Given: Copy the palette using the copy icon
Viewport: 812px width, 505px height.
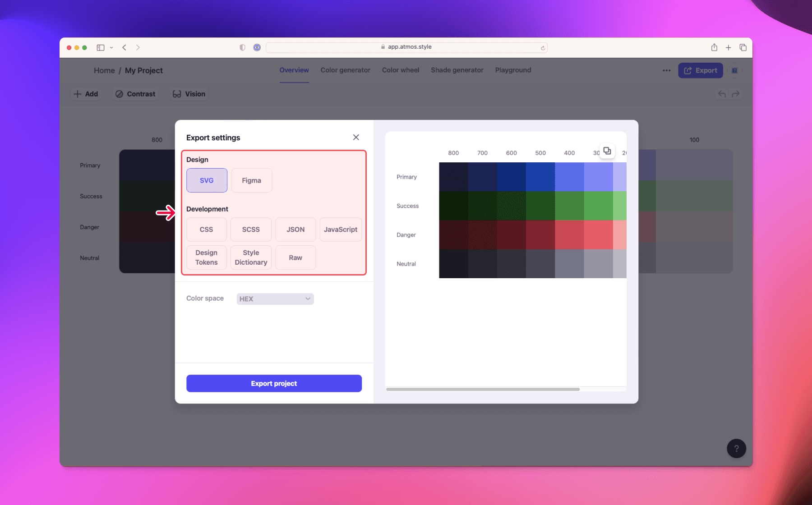Looking at the screenshot, I should pos(607,151).
